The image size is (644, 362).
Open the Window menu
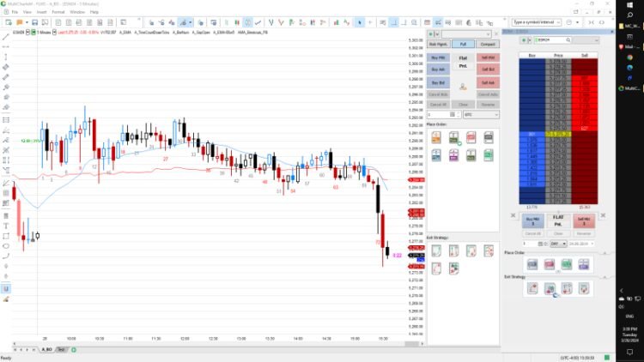77,12
